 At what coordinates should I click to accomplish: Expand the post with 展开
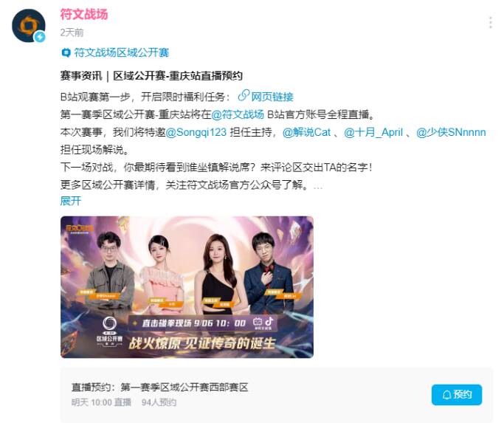[70, 201]
